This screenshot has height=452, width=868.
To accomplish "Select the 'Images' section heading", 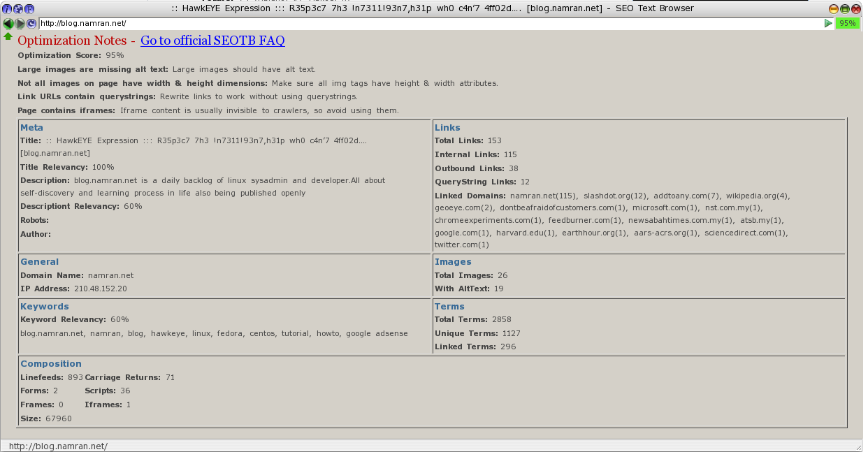I will (453, 261).
